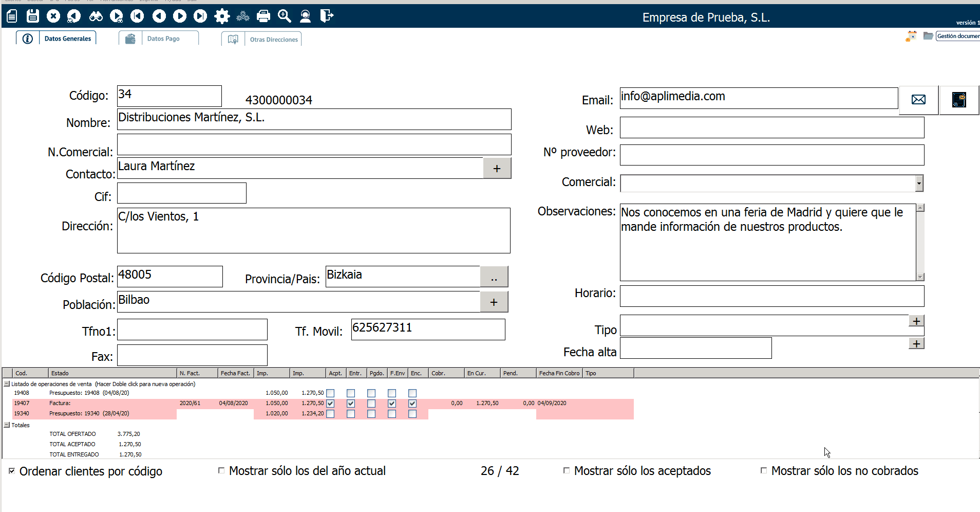Click the headset support agent icon
The height and width of the screenshot is (512, 980).
coord(305,16)
